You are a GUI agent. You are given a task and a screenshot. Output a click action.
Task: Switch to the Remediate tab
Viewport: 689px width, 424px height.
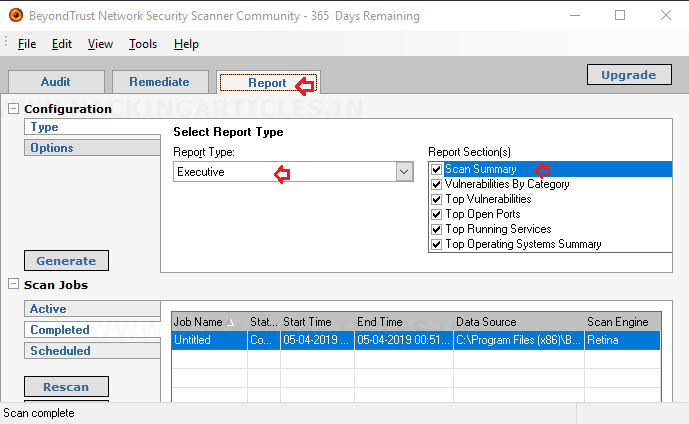[x=160, y=82]
